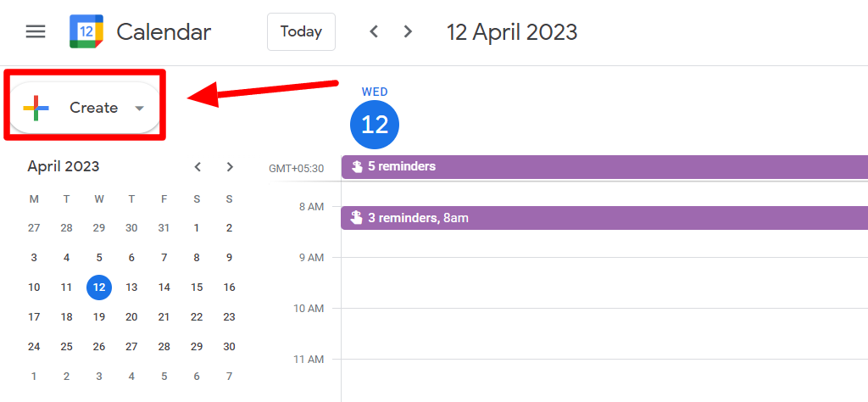Screen dimensions: 868x402
Task: Click the Create button label
Action: pos(93,108)
